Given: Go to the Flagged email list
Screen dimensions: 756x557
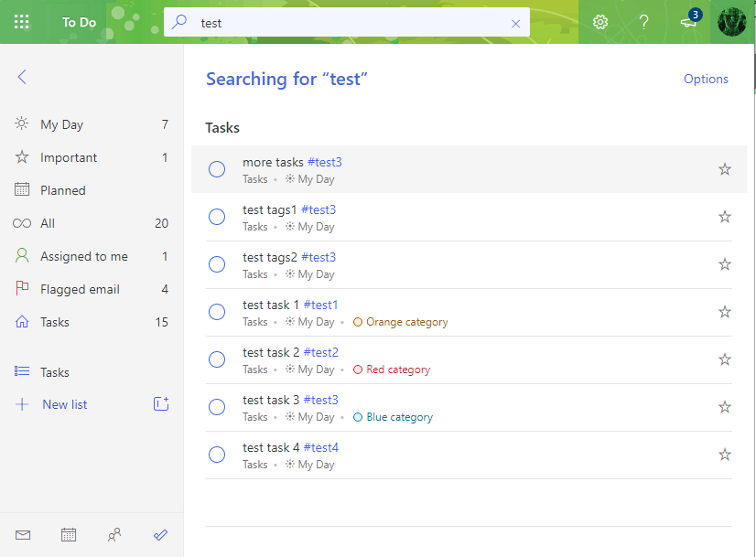Looking at the screenshot, I should tap(80, 289).
